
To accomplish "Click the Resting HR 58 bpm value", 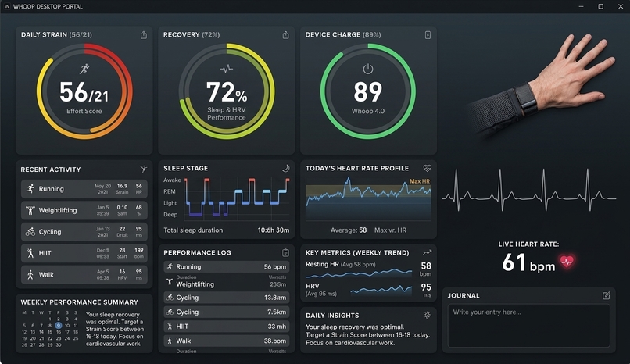I will click(425, 269).
